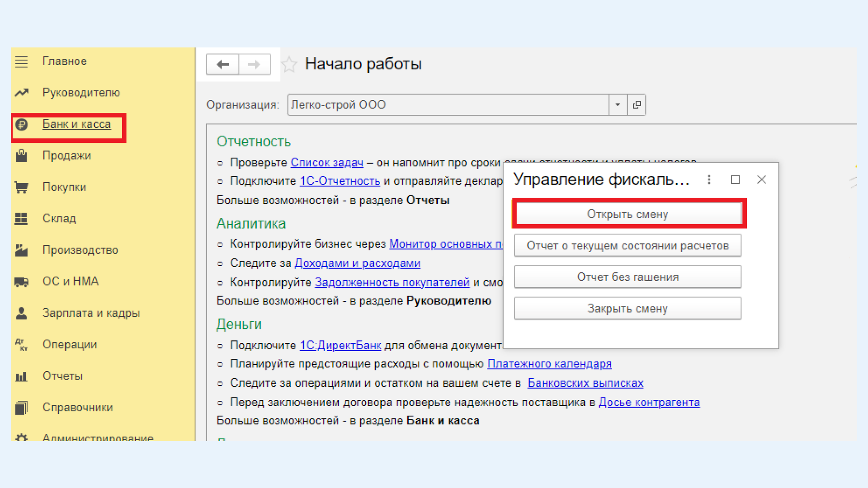This screenshot has width=868, height=488.
Task: Expand the Организация dropdown arrow
Action: click(x=618, y=105)
